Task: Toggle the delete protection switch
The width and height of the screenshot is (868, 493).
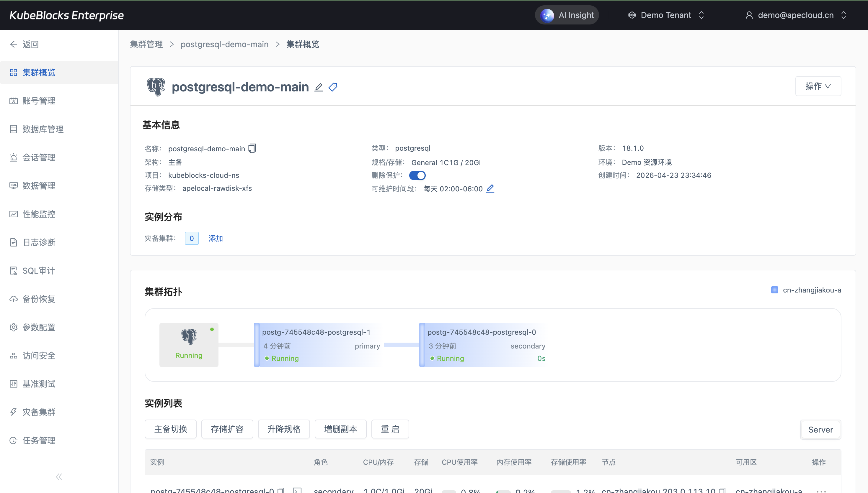Action: [417, 175]
